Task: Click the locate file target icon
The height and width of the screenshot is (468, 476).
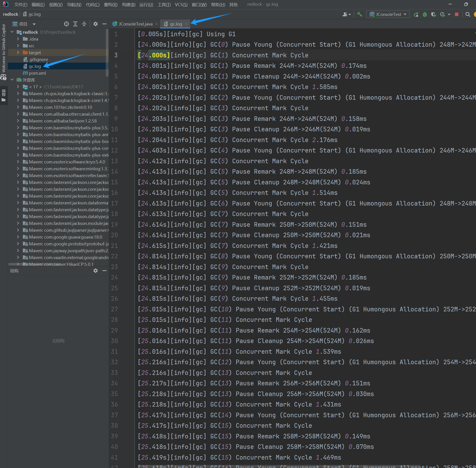Action: [66, 24]
